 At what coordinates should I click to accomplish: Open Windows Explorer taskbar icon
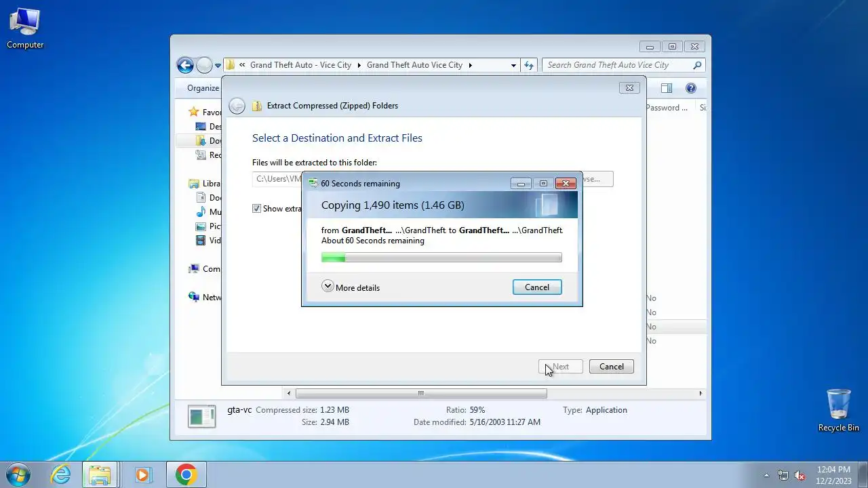(100, 474)
